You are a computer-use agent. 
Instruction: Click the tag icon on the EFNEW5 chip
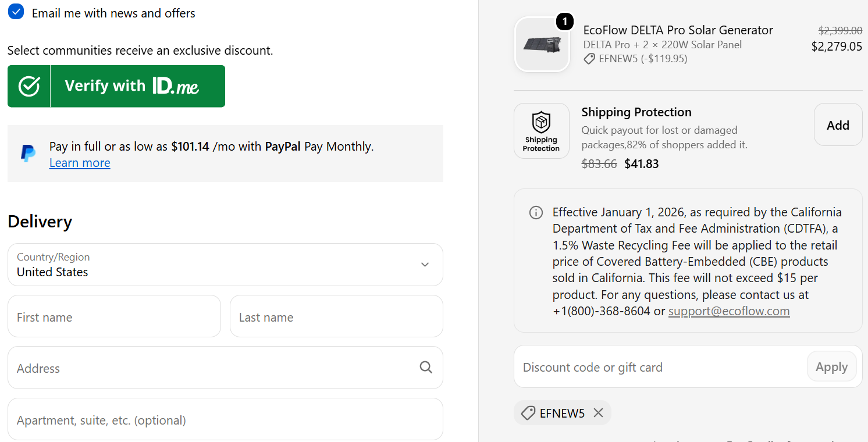tap(528, 413)
